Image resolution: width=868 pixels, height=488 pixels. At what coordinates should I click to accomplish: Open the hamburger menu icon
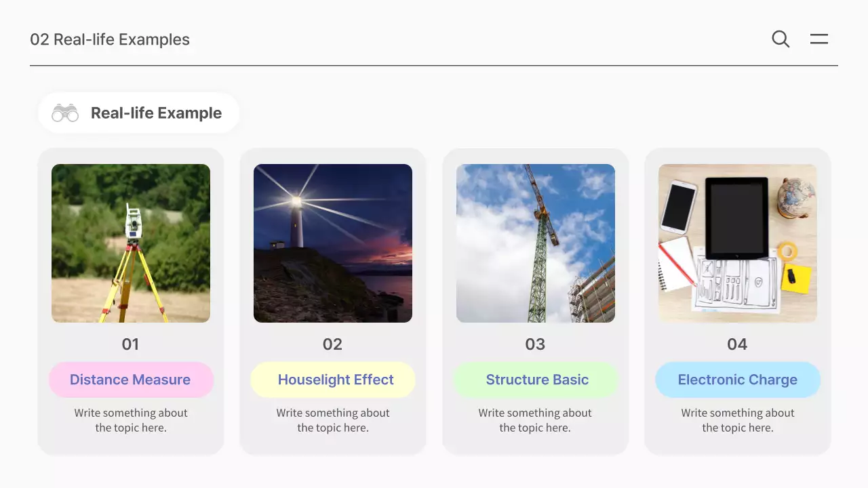click(x=819, y=39)
